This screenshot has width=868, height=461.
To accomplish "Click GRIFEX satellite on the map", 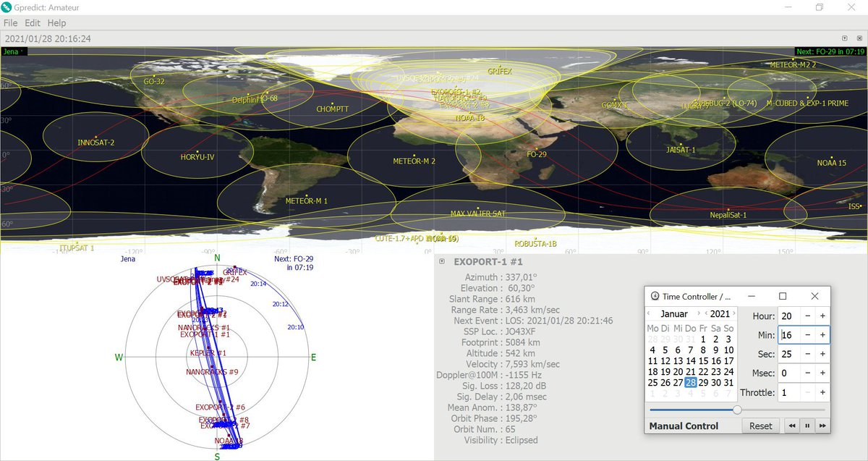I will (x=500, y=72).
